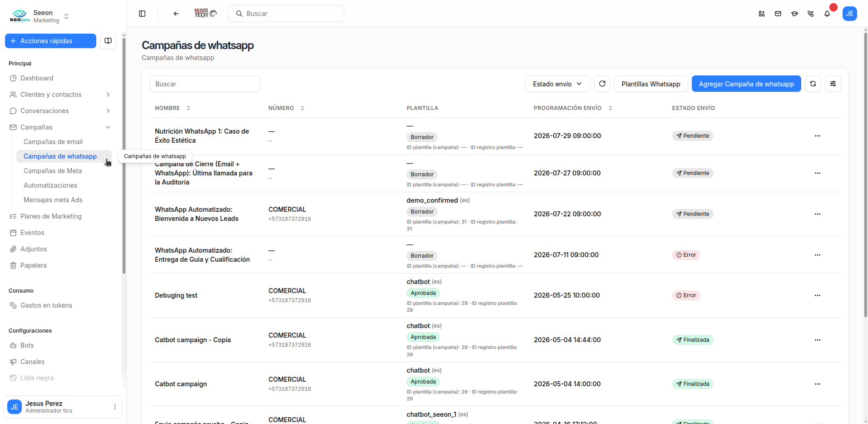Toggle the sidebar panel icon in the top bar

142,14
